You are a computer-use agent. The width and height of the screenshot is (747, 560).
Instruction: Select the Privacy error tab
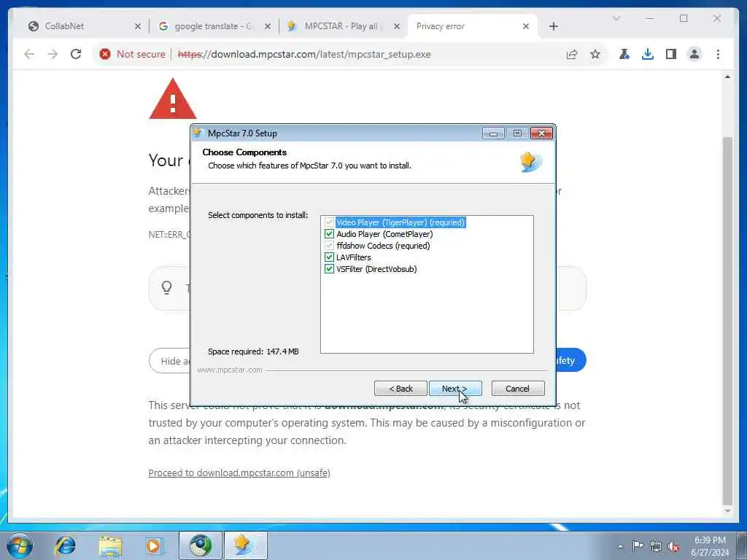pos(472,26)
